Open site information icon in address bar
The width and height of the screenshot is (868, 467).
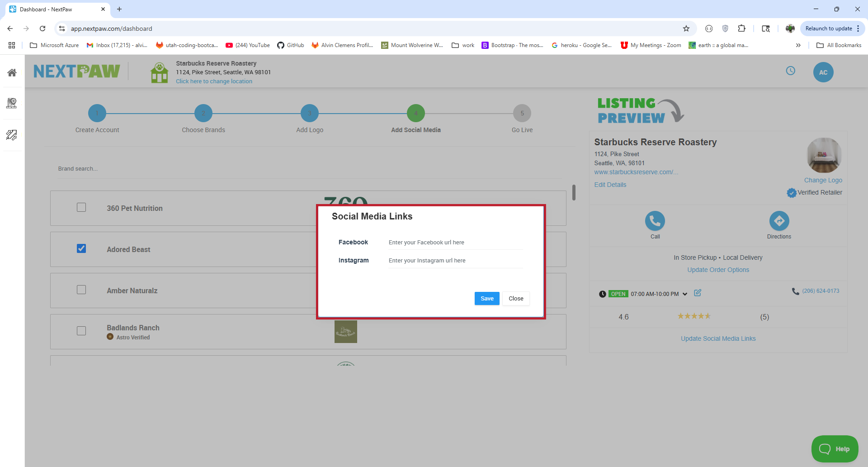(62, 29)
